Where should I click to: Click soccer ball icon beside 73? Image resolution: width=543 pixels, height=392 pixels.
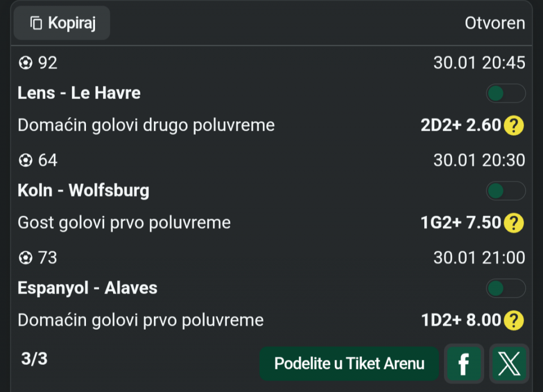[x=25, y=259]
